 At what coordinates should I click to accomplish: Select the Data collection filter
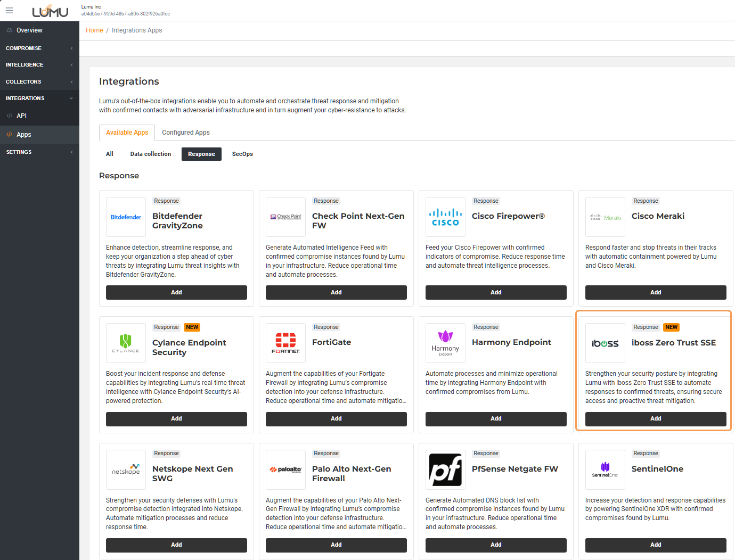click(151, 154)
